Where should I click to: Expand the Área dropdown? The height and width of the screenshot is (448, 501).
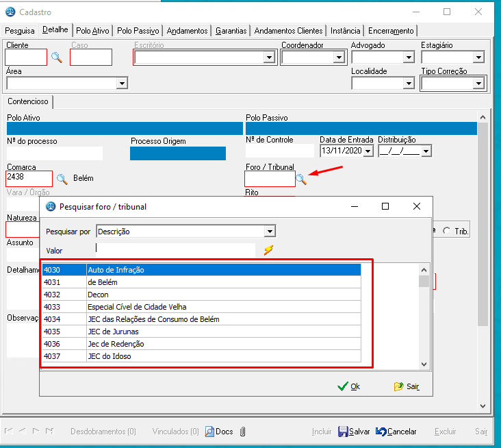122,84
